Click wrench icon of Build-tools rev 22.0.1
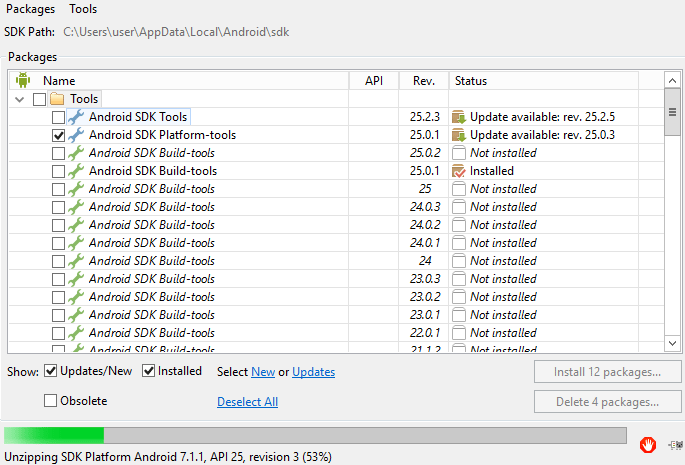Screen dimensions: 685x465 pyautogui.click(x=76, y=333)
